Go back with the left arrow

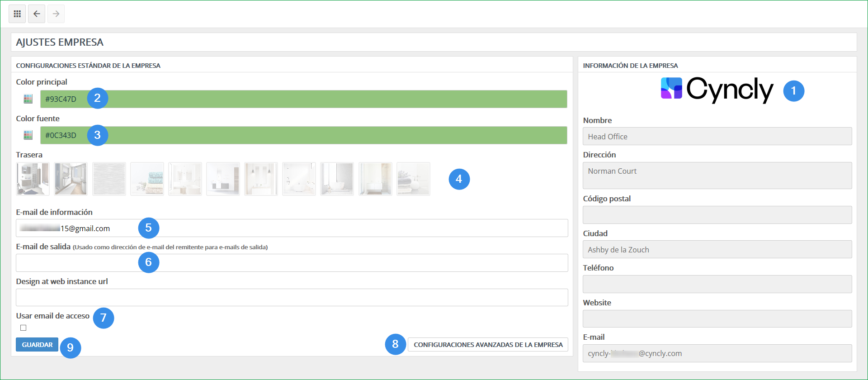pos(37,14)
